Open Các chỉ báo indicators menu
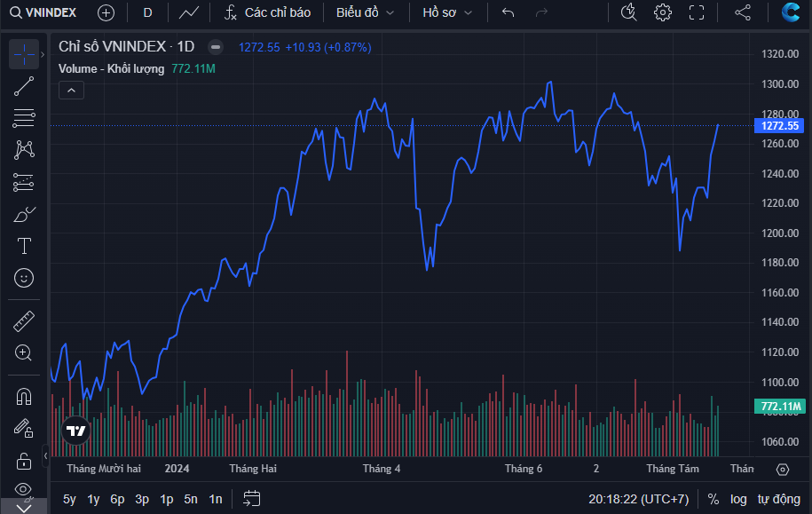 point(267,12)
